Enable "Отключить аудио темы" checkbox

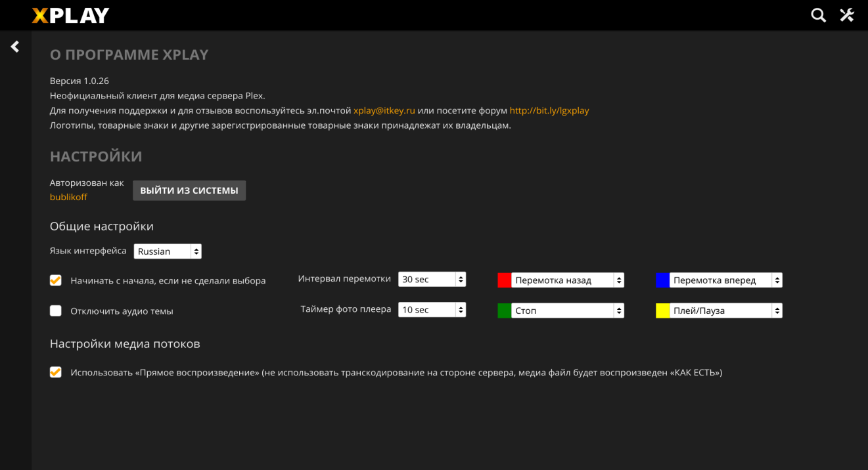56,311
